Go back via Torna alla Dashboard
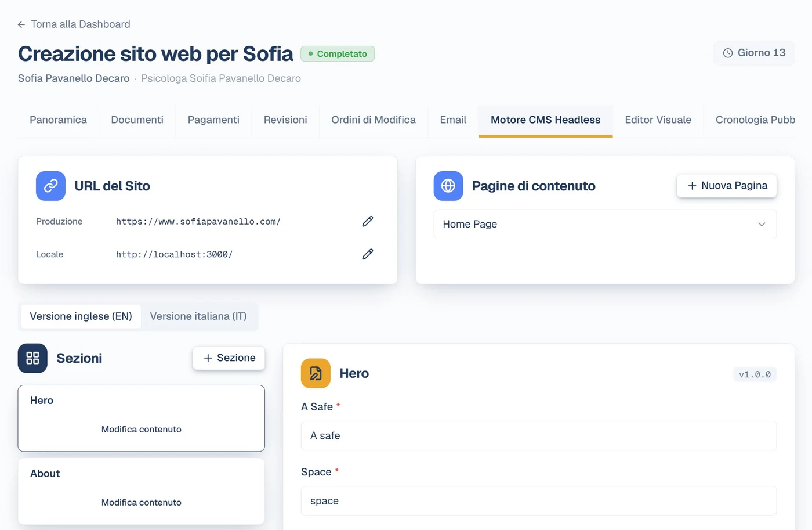Viewport: 812px width, 530px height. (x=74, y=24)
